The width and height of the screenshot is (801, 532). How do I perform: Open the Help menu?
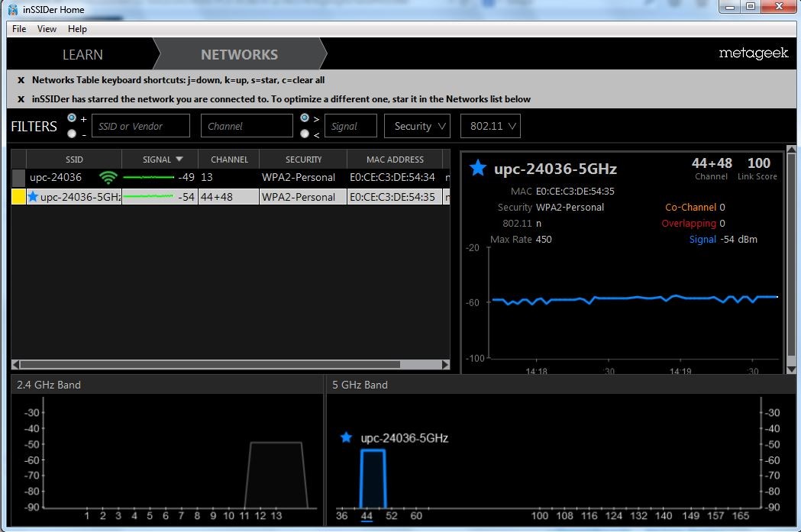tap(77, 29)
